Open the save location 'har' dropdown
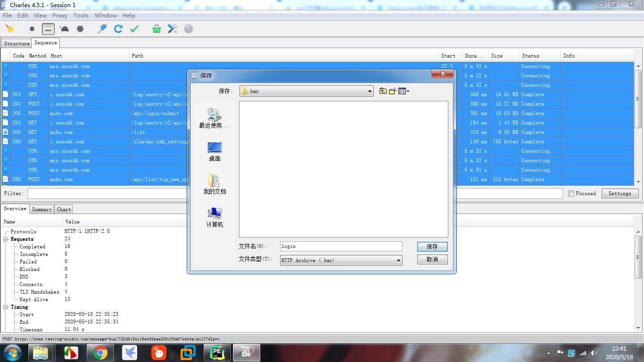Viewport: 644px width, 362px height. pyautogui.click(x=306, y=91)
